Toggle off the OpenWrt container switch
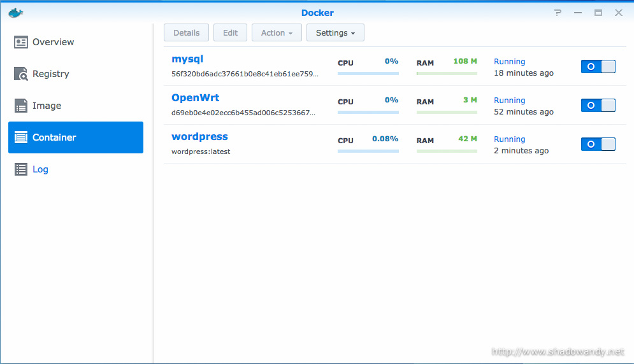This screenshot has height=364, width=634. pos(598,106)
